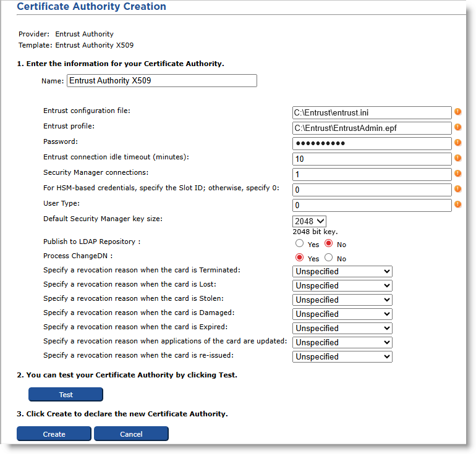476x454 pixels.
Task: Click the Certificate Authority Name input field
Action: click(x=161, y=81)
